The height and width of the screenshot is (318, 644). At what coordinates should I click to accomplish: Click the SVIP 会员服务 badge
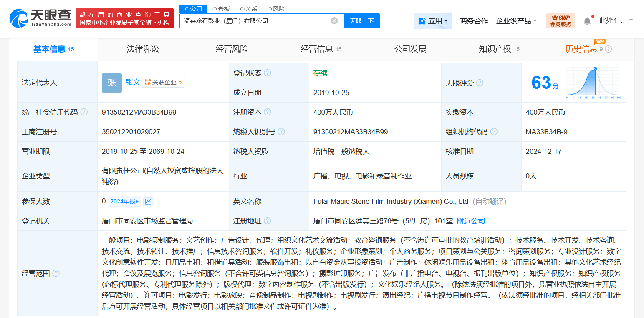click(561, 21)
